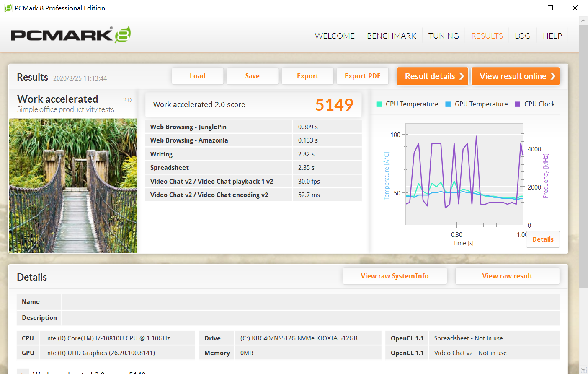The height and width of the screenshot is (374, 588).
Task: Click the 2.82 s result value
Action: point(306,154)
